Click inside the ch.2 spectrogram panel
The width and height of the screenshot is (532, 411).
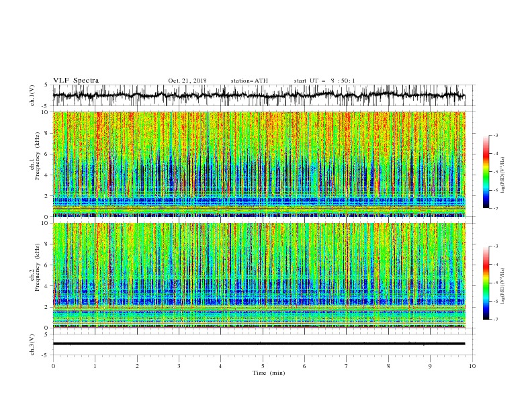(x=259, y=275)
